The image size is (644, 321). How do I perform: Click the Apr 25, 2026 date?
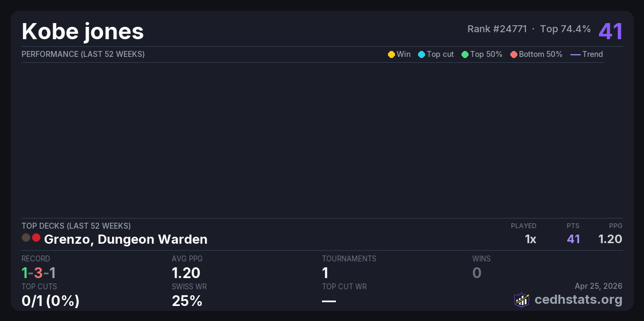pos(598,287)
